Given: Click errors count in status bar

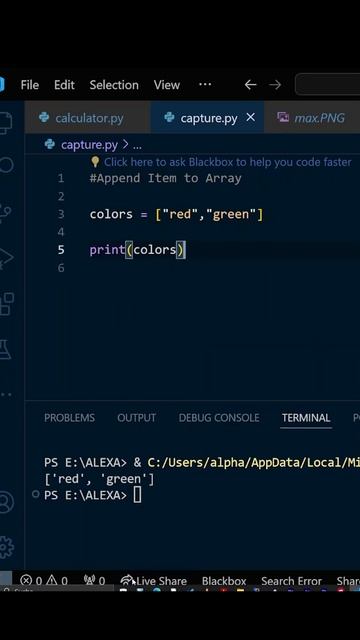Looking at the screenshot, I should [x=31, y=581].
